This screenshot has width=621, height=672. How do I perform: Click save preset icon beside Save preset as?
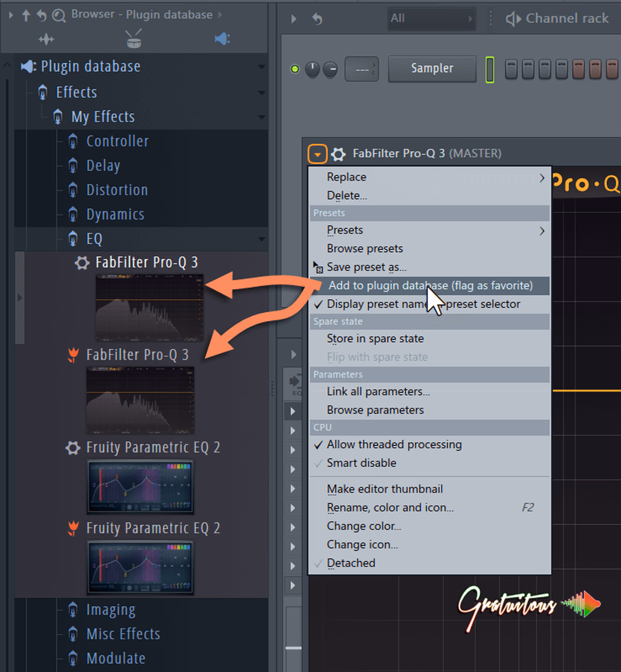(318, 267)
